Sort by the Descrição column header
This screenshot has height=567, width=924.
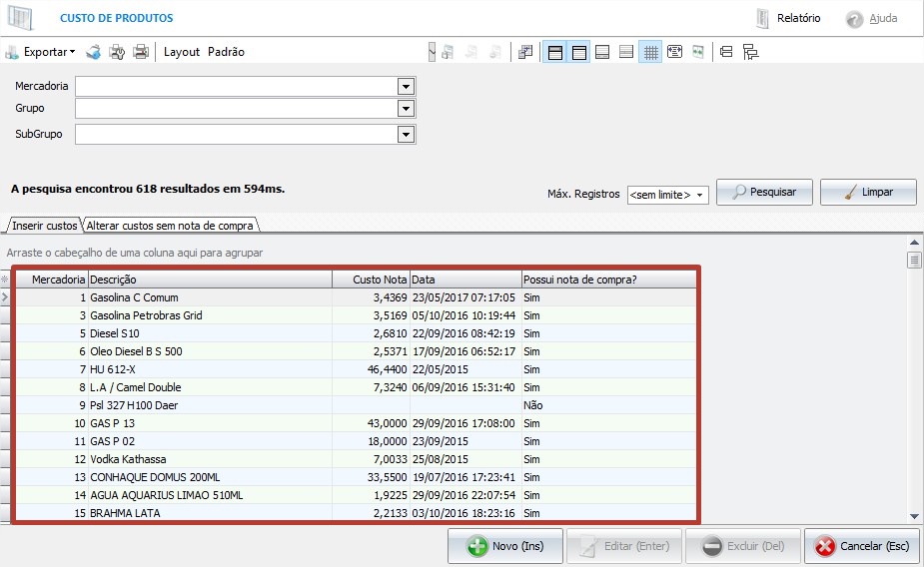click(x=210, y=280)
